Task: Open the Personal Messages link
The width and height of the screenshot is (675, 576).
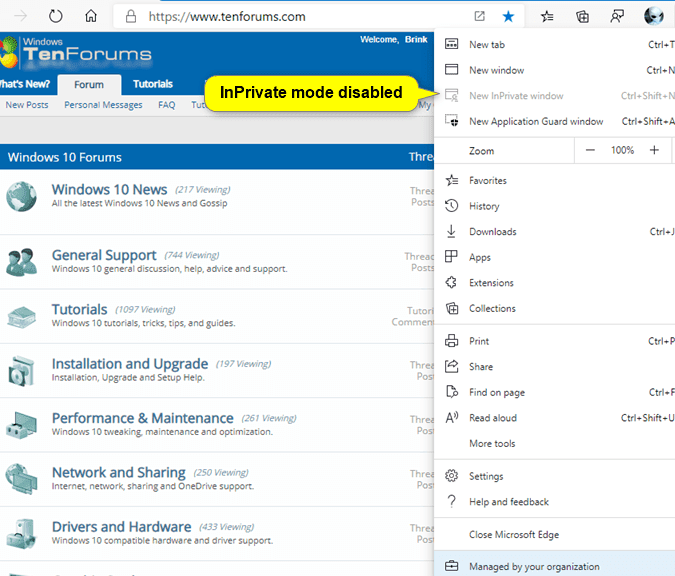Action: [103, 105]
